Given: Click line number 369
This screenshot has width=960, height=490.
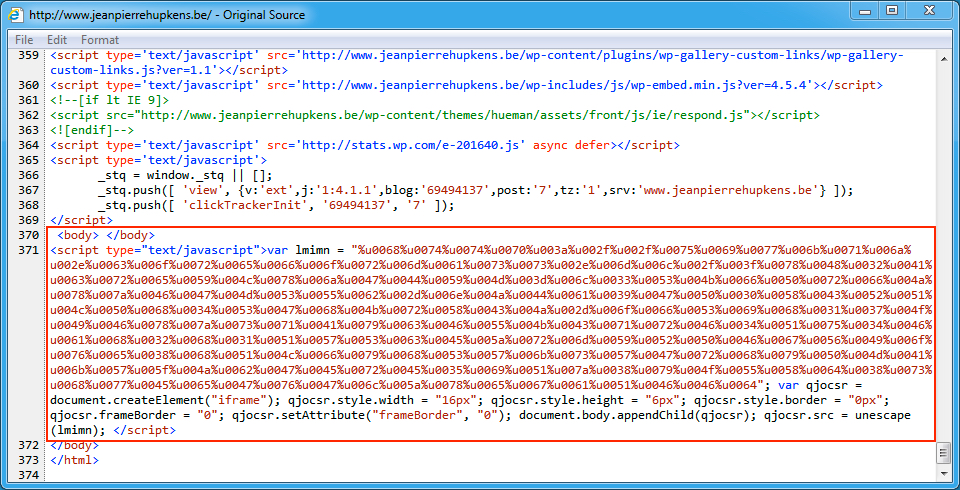Looking at the screenshot, I should click(x=28, y=220).
